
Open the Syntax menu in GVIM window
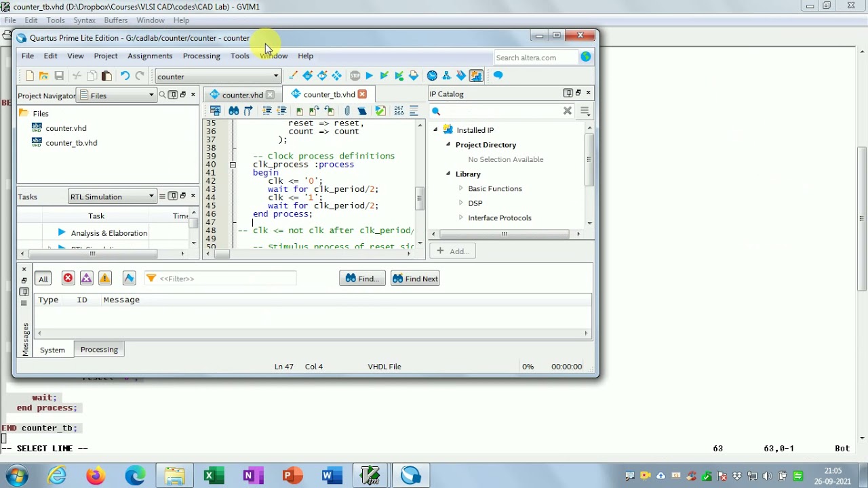[x=84, y=20]
